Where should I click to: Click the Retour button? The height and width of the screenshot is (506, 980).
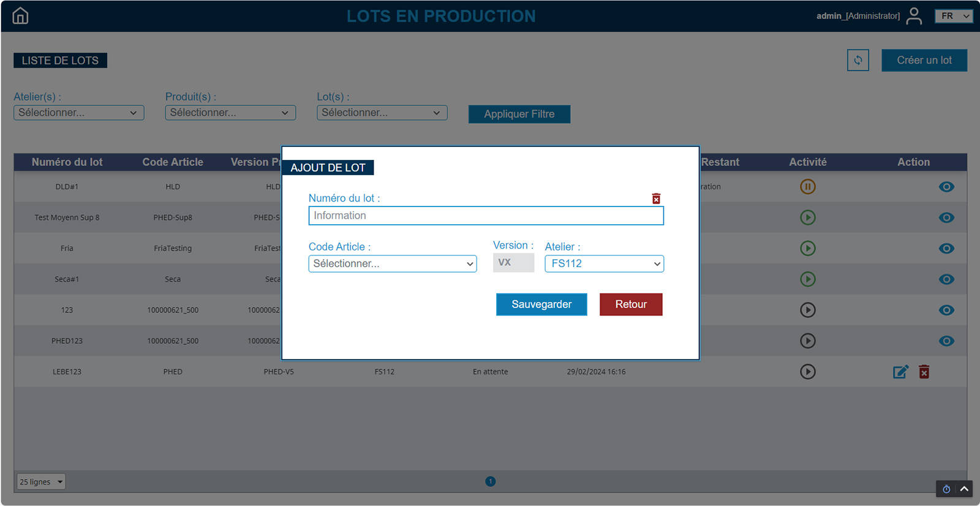tap(631, 304)
